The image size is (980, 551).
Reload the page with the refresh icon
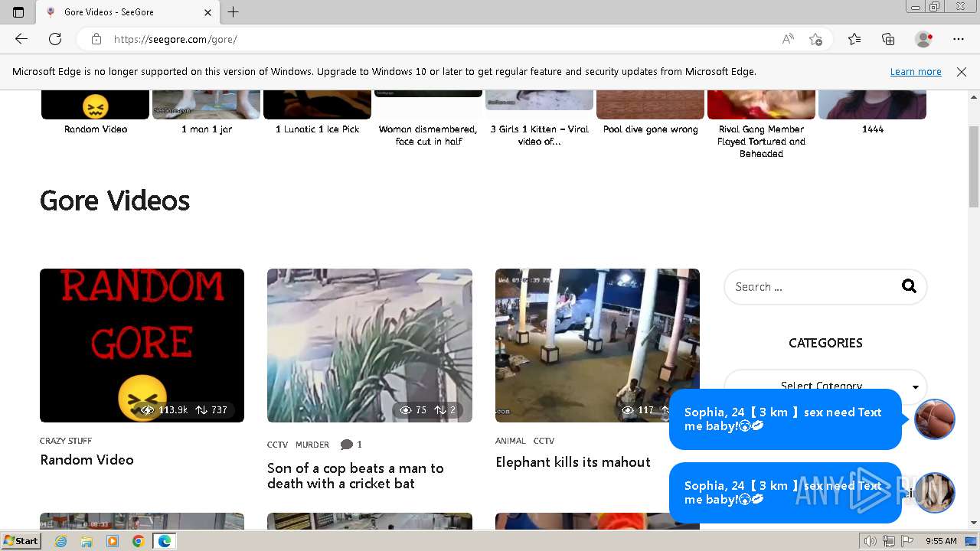[55, 39]
